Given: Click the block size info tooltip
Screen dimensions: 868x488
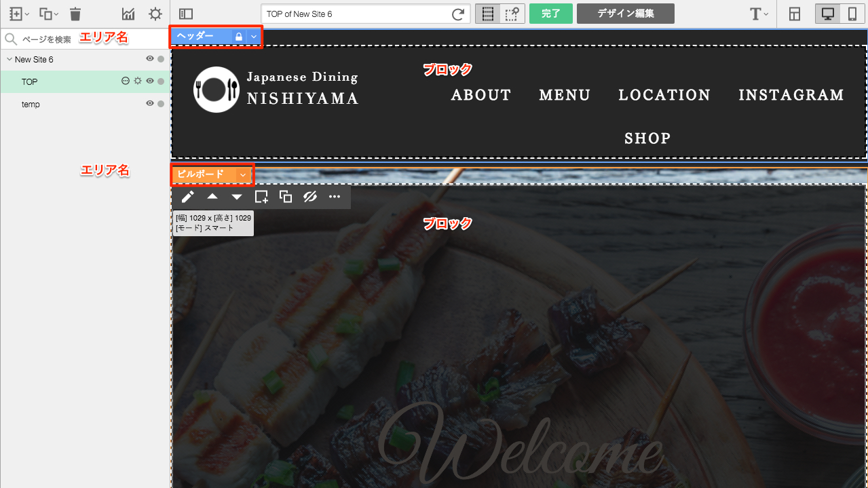Looking at the screenshot, I should tap(214, 223).
